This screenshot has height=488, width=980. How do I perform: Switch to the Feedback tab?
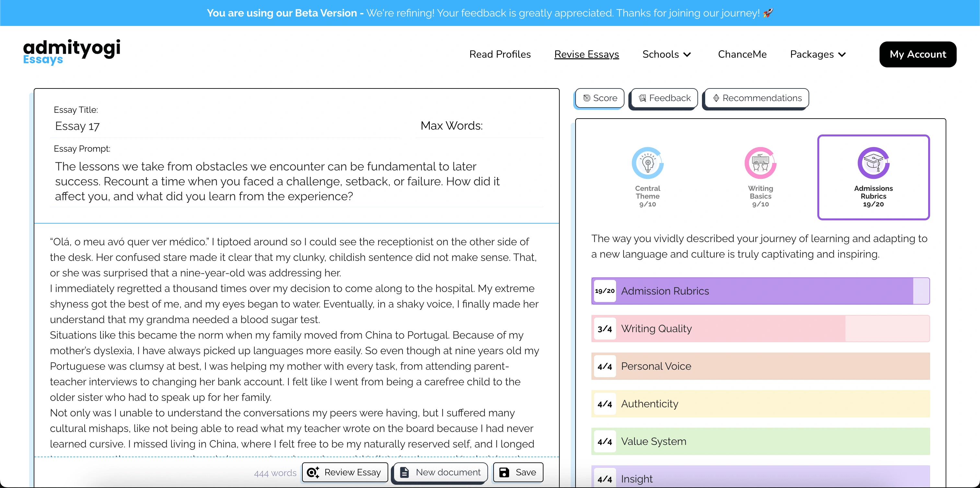click(664, 98)
